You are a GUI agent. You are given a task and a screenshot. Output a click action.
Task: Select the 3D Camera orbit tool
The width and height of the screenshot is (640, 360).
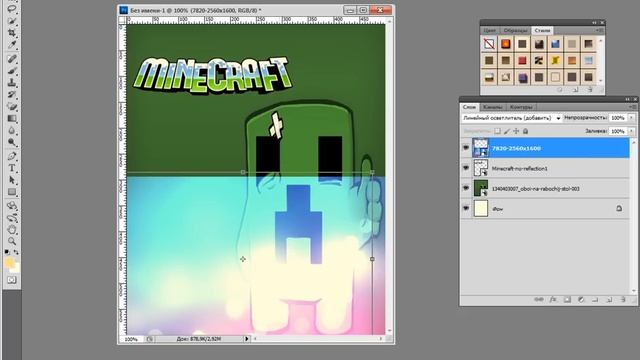click(12, 218)
